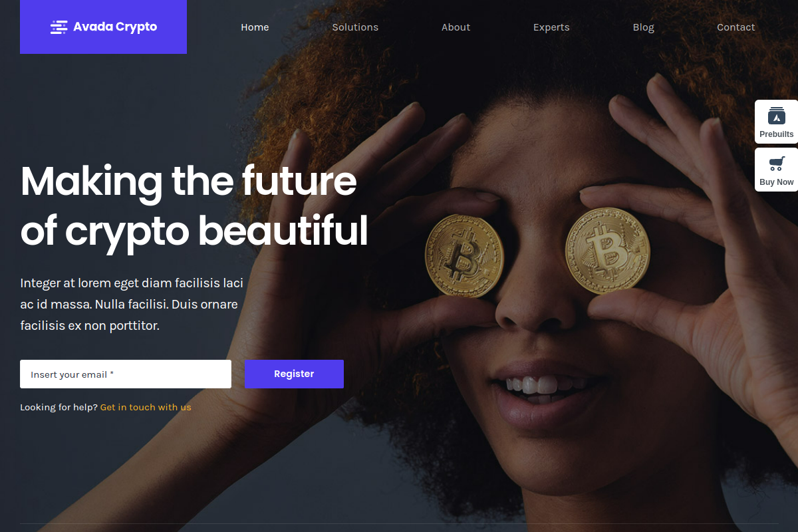The image size is (798, 532).
Task: Open the Contact menu item
Action: [x=735, y=27]
